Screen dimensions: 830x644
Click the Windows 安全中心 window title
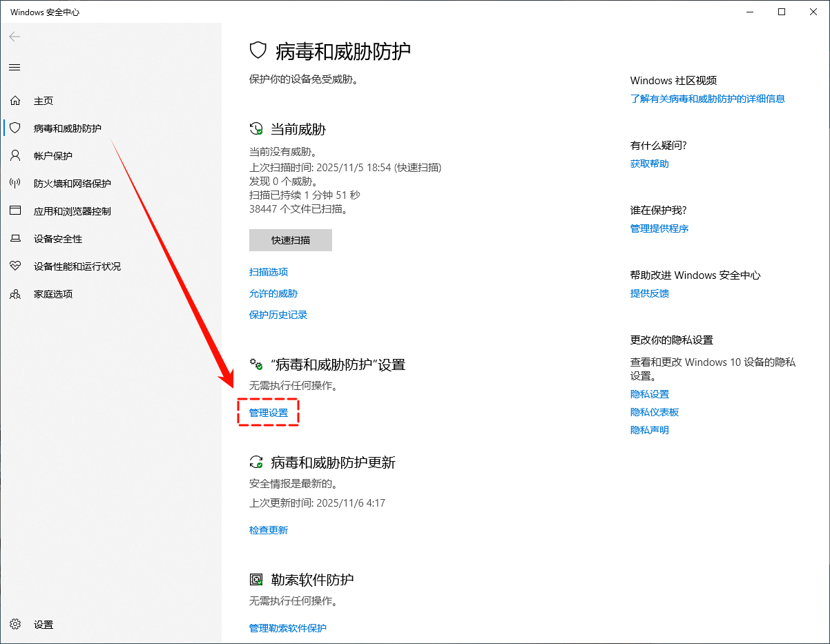[45, 12]
